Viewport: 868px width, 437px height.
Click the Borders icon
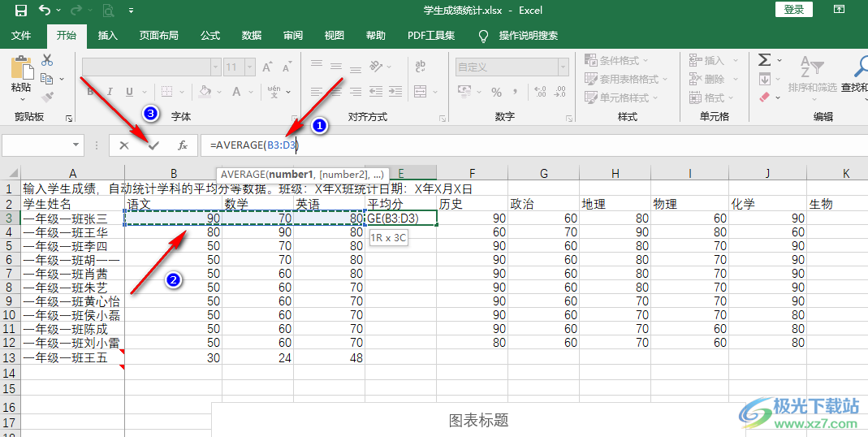[166, 92]
